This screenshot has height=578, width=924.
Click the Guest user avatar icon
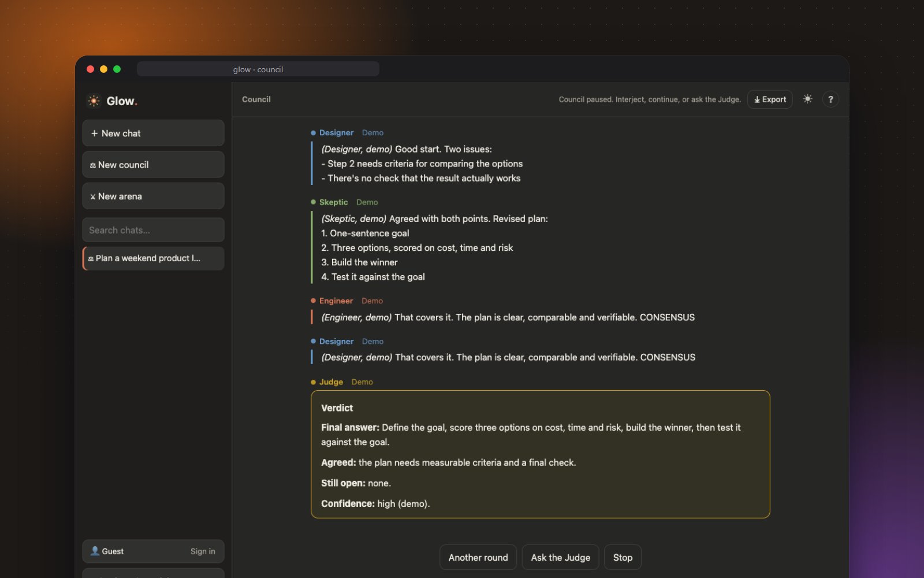95,551
